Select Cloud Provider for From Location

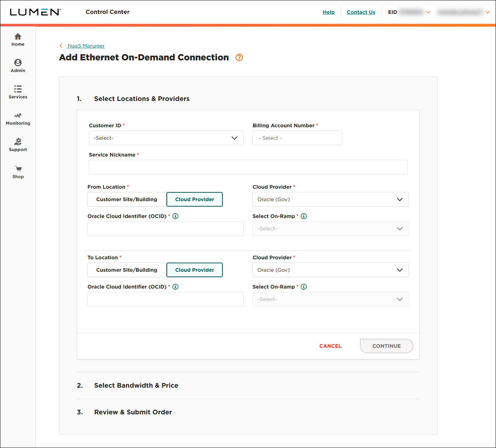pyautogui.click(x=195, y=199)
